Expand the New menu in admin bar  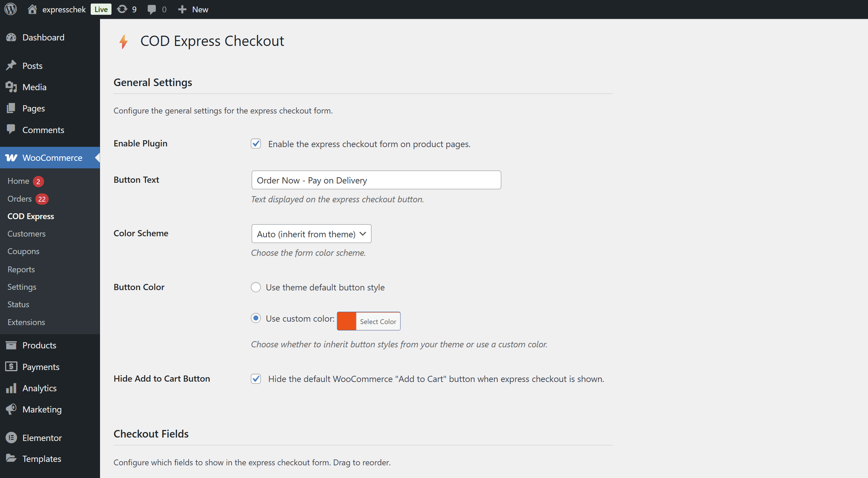click(x=193, y=9)
